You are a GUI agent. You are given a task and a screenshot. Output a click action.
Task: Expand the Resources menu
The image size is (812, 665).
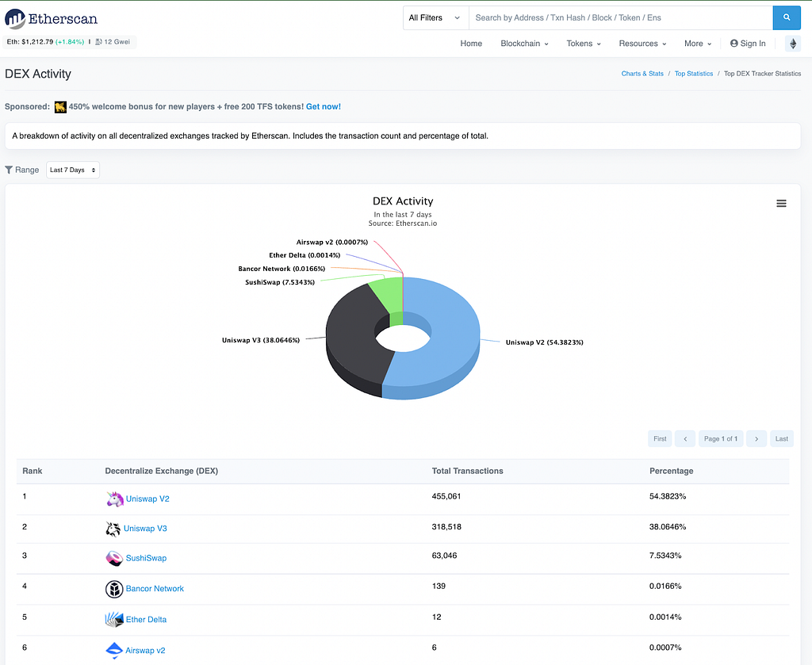point(642,44)
